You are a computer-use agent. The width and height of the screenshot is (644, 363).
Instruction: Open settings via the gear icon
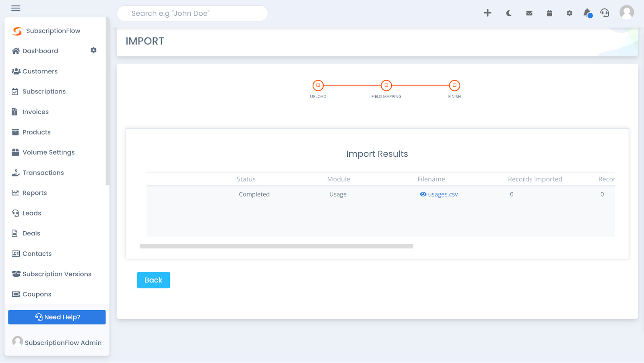pyautogui.click(x=569, y=13)
